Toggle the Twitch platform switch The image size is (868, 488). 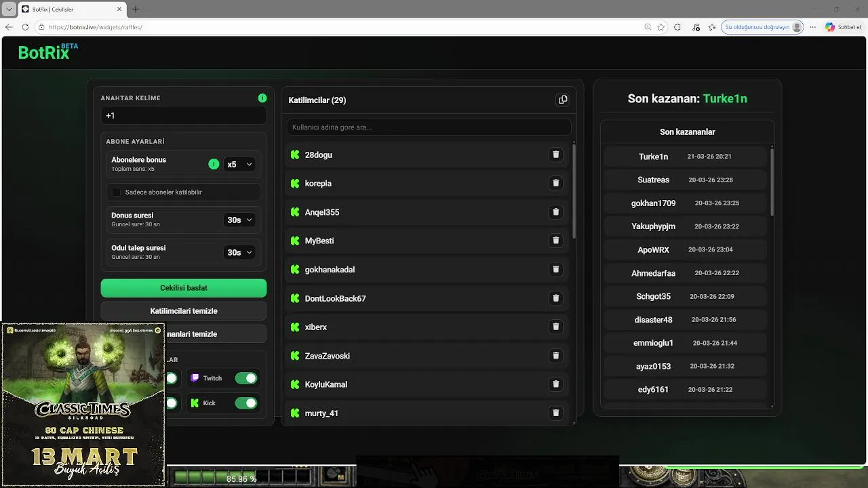tap(246, 378)
